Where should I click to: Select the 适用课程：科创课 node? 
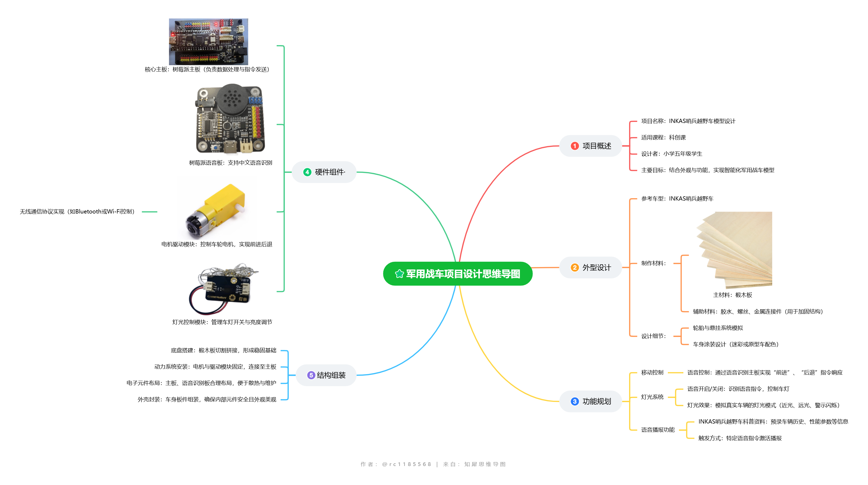click(663, 137)
